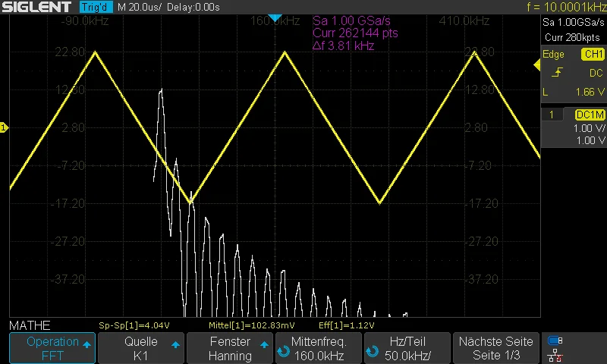Click the rotary knob icon beside Mittenfreq.
Screen dimensions: 607x364
click(283, 351)
